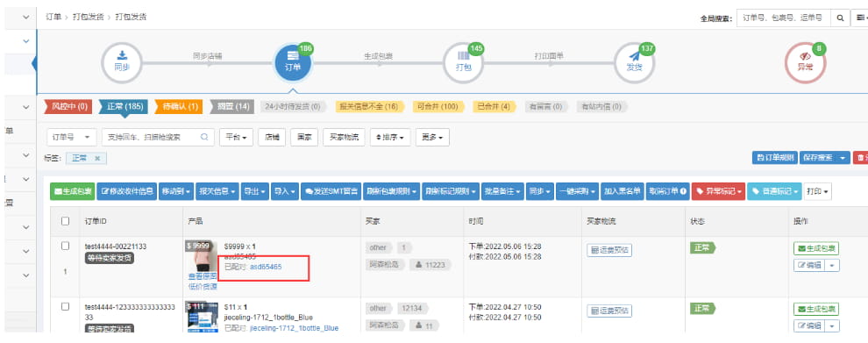
Task: Tick the checkbox for order test4444-00221133
Action: tap(66, 246)
